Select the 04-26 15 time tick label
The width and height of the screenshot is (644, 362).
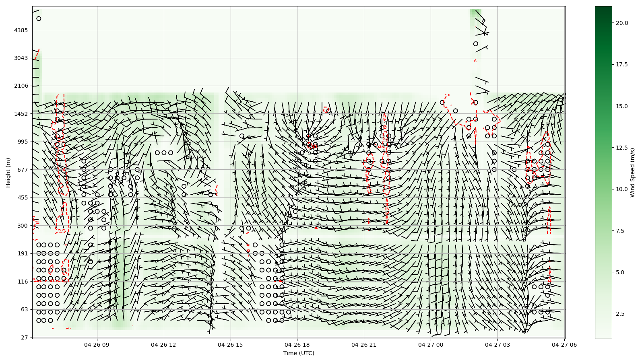point(231,345)
